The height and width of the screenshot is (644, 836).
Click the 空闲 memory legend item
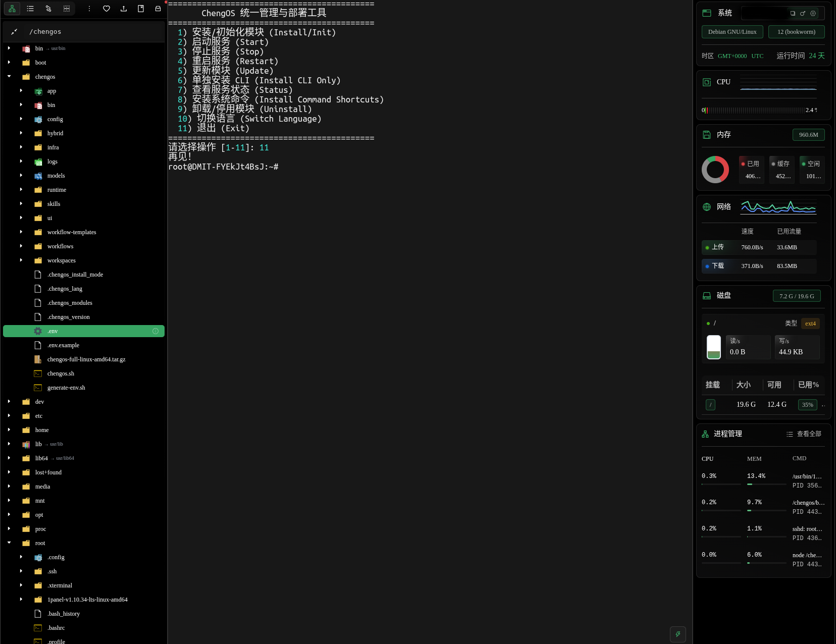[x=812, y=170]
